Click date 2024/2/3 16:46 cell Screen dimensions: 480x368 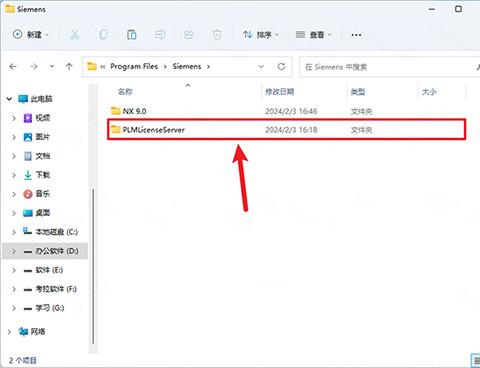click(291, 111)
